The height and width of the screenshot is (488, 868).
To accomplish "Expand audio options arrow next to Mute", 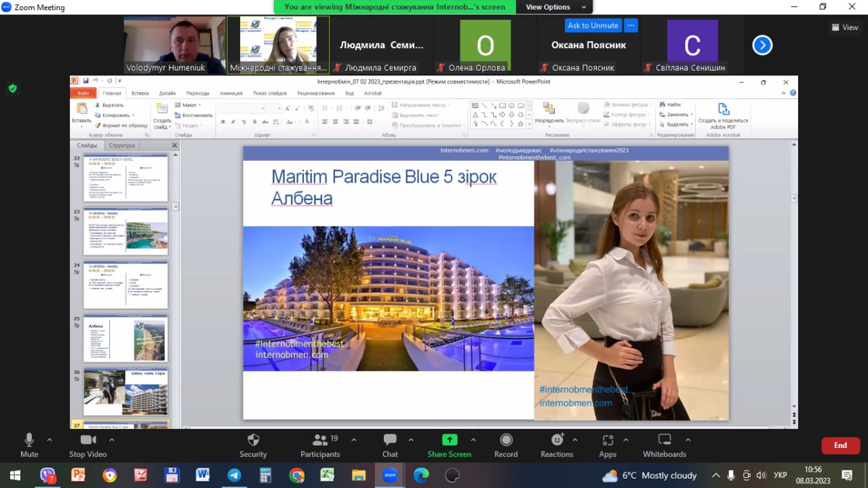I will 50,439.
